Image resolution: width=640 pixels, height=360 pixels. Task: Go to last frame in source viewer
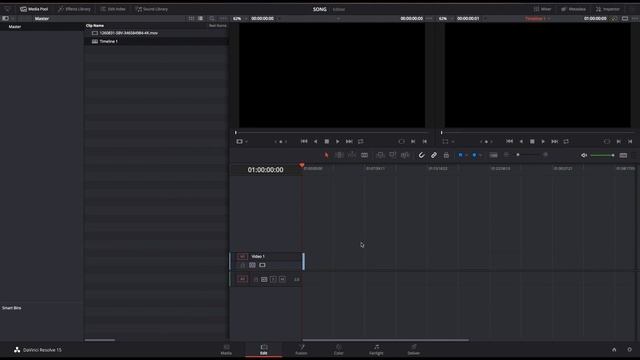tap(349, 141)
